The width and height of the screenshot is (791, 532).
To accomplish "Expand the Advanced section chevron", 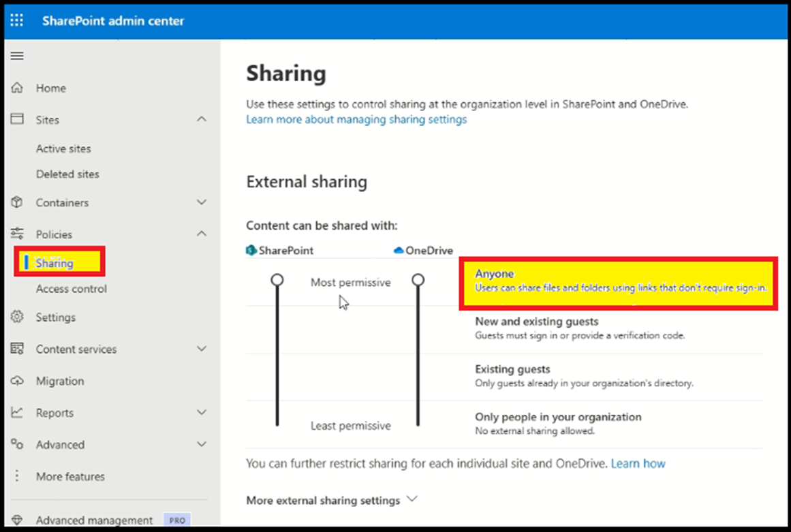I will (x=201, y=444).
